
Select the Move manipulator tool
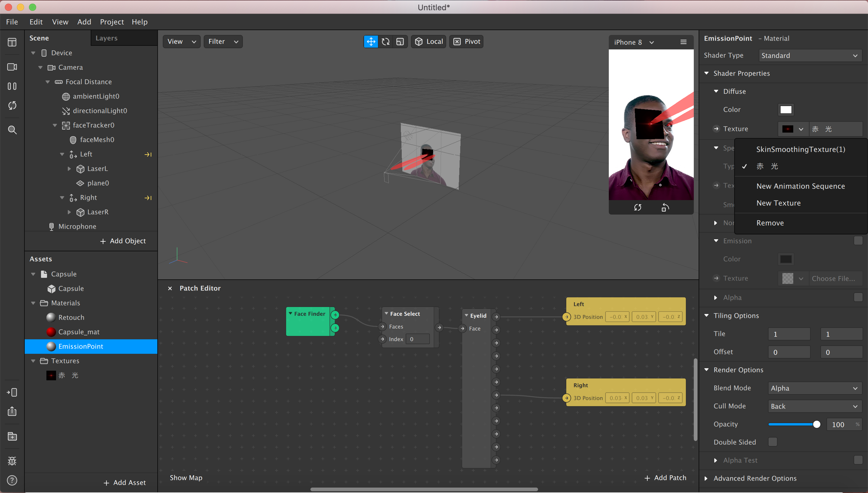tap(371, 42)
